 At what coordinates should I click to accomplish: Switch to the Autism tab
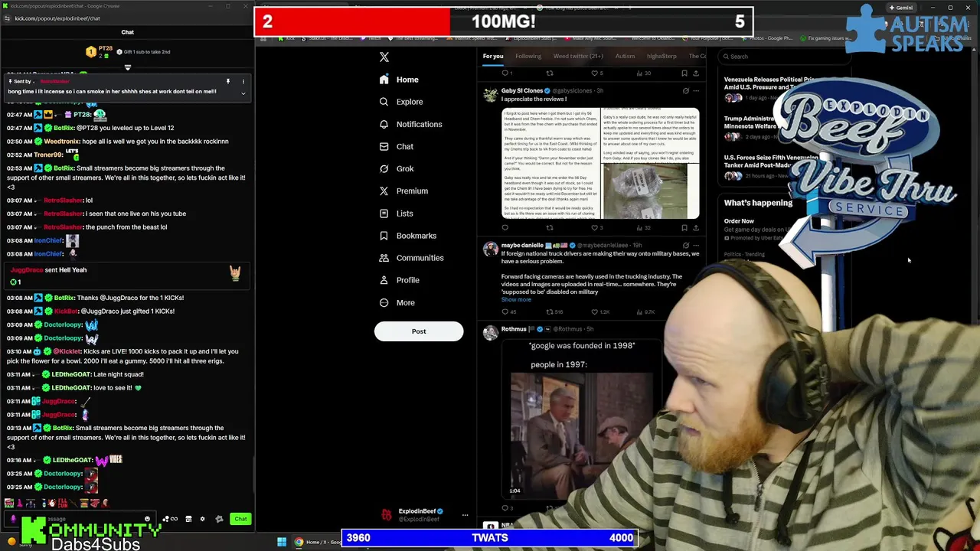click(625, 56)
